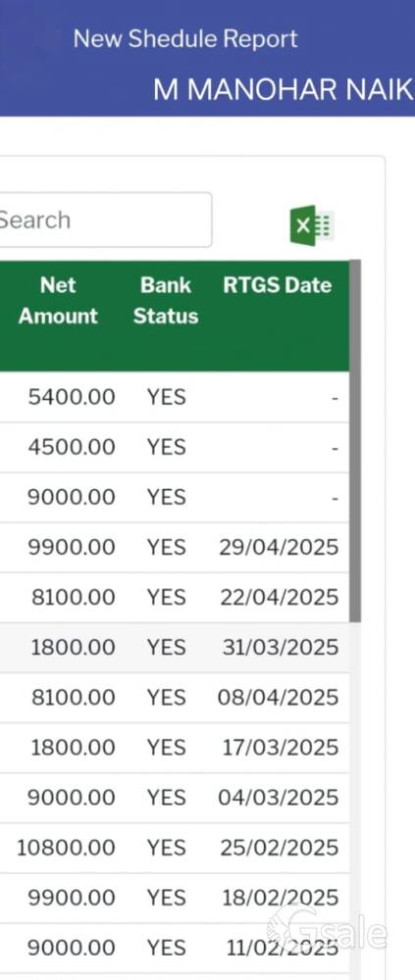Sort by the Bank Status column header
This screenshot has height=980, width=415.
tap(166, 301)
